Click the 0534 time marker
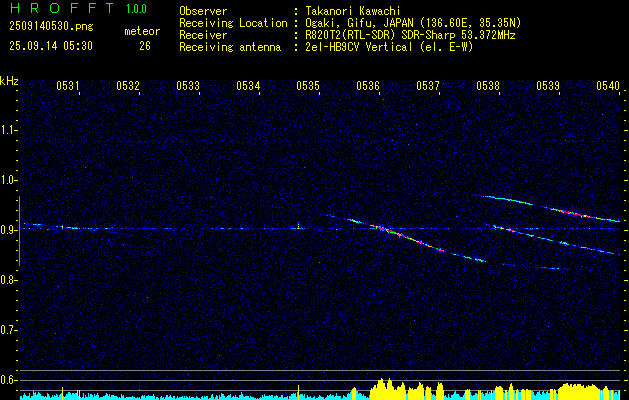The width and height of the screenshot is (629, 400). tap(248, 85)
